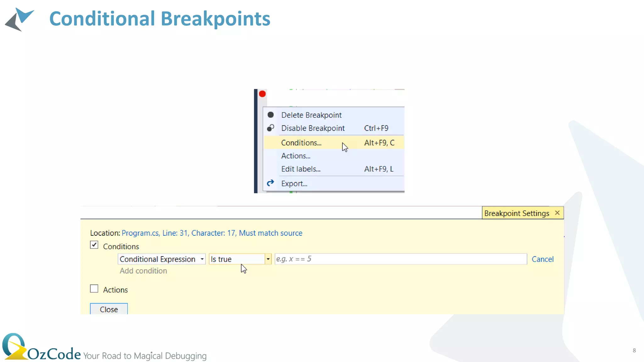Click the Disable Breakpoint icon
The width and height of the screenshot is (644, 362).
coord(270,128)
